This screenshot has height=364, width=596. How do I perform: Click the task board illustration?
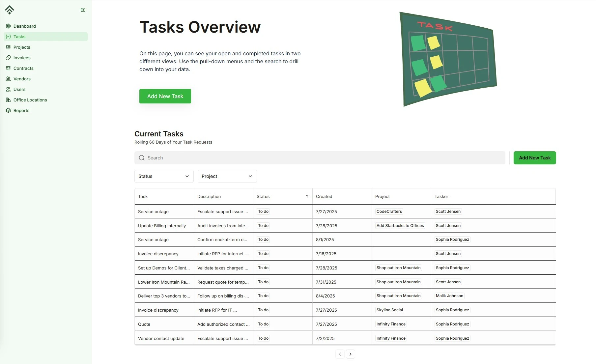(x=447, y=59)
